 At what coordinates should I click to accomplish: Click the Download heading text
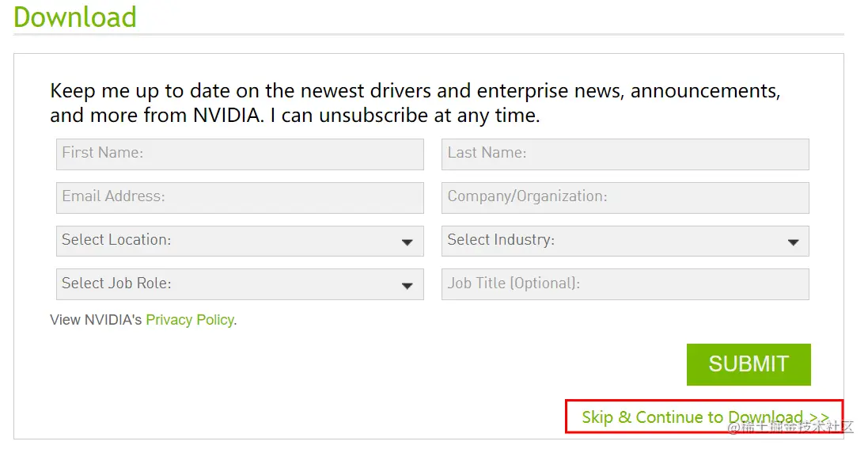point(74,17)
